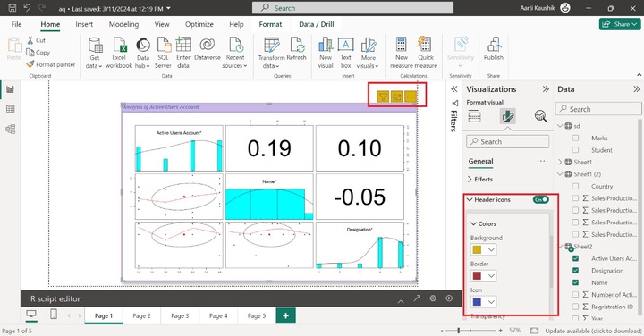Undo the last action
This screenshot has height=336, width=644.
[x=27, y=8]
